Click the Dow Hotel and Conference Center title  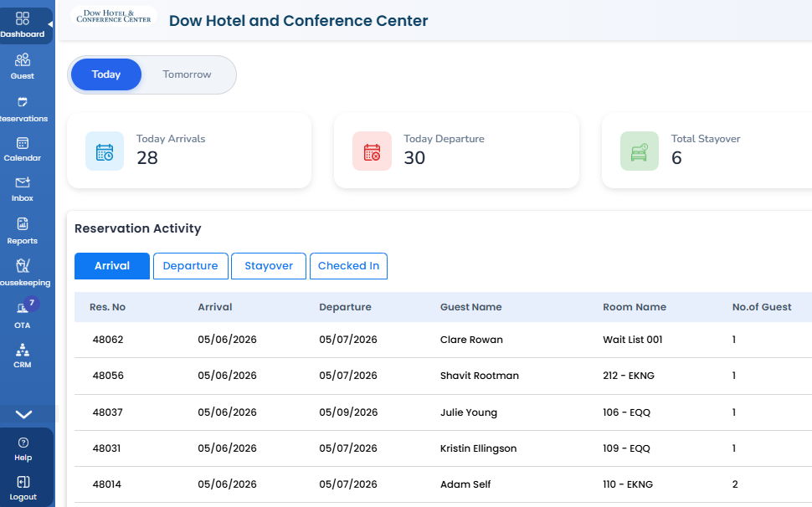(298, 21)
